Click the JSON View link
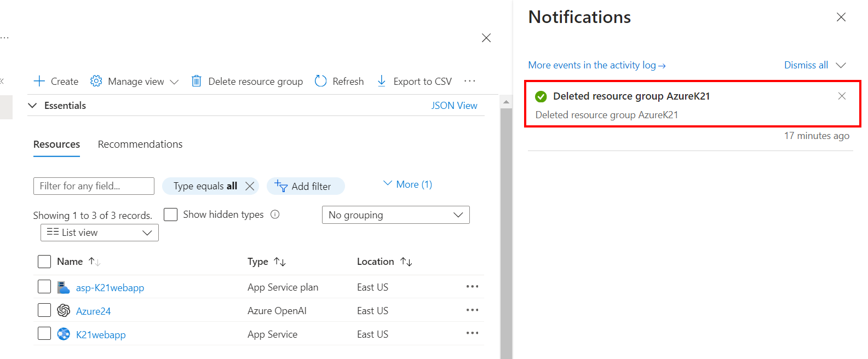868x359 pixels. (454, 106)
